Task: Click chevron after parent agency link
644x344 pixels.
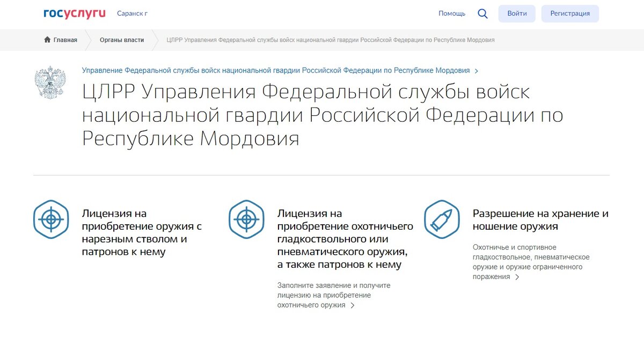Action: pyautogui.click(x=477, y=71)
